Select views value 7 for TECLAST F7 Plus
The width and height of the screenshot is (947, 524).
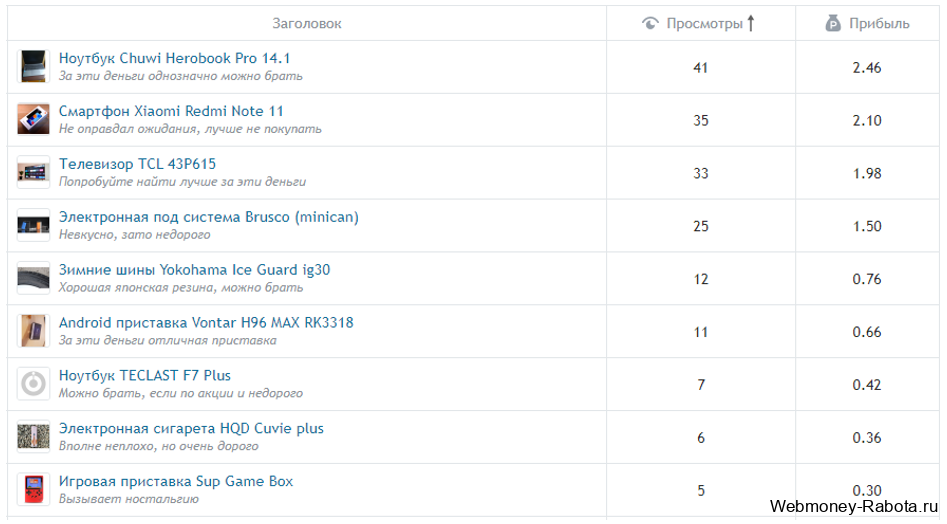[701, 385]
